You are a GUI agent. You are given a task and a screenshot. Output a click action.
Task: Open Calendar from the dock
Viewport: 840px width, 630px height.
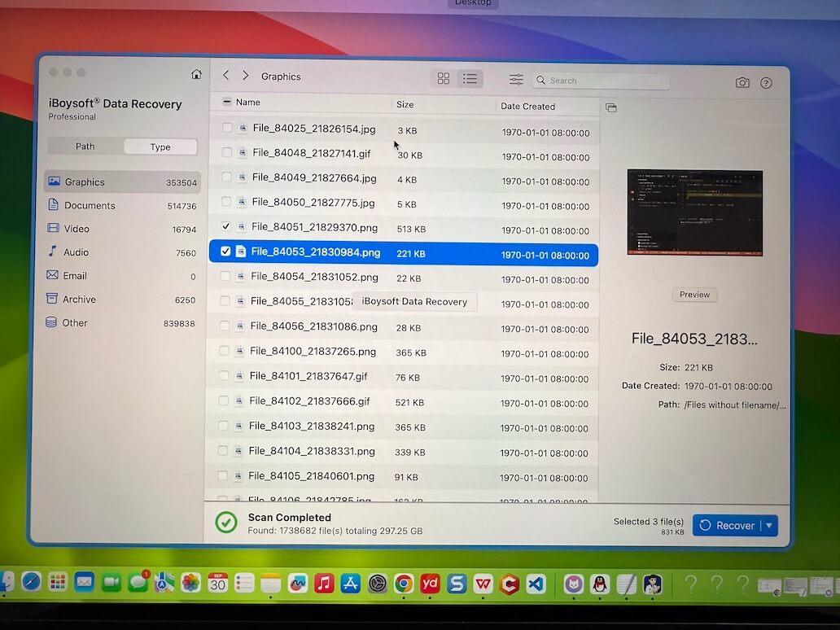(x=217, y=584)
